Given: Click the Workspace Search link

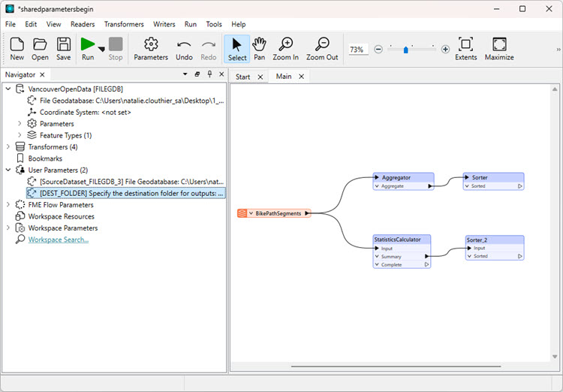Looking at the screenshot, I should coord(58,240).
